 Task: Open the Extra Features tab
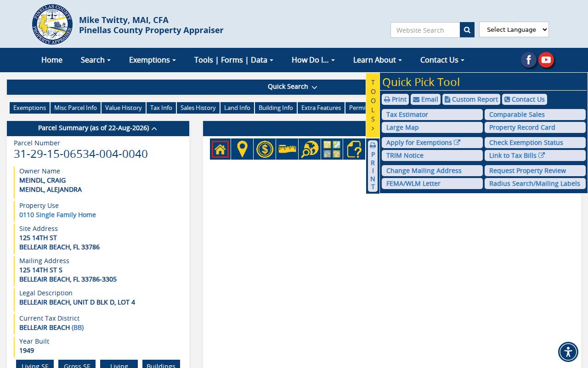[x=321, y=108]
